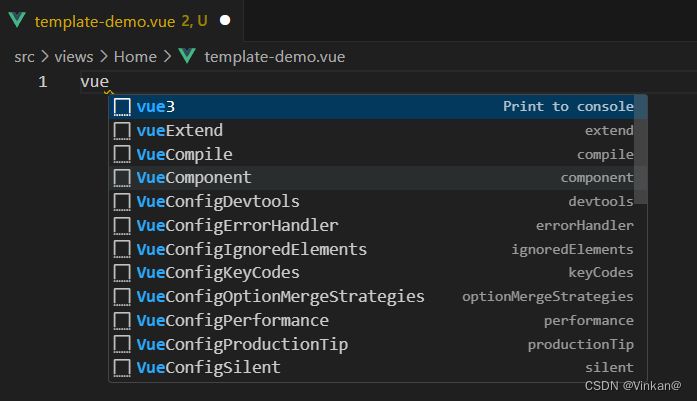The height and width of the screenshot is (401, 697).
Task: Select VueConfigPerformance suggestion
Action: pos(378,321)
